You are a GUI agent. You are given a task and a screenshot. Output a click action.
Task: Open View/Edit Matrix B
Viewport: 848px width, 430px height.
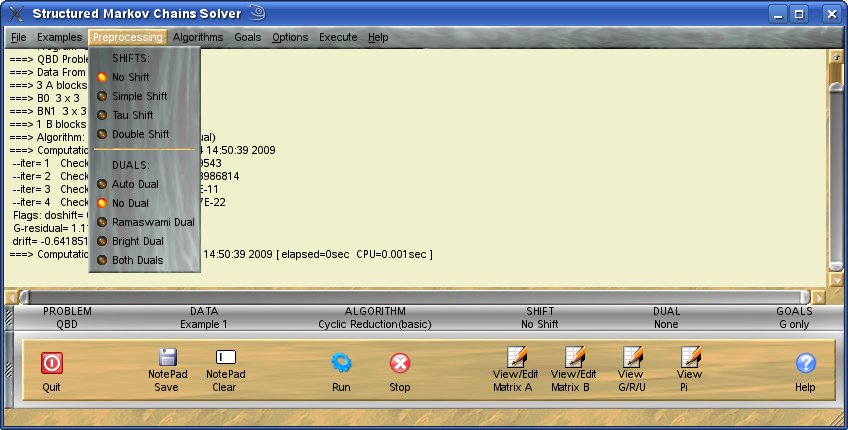click(573, 357)
